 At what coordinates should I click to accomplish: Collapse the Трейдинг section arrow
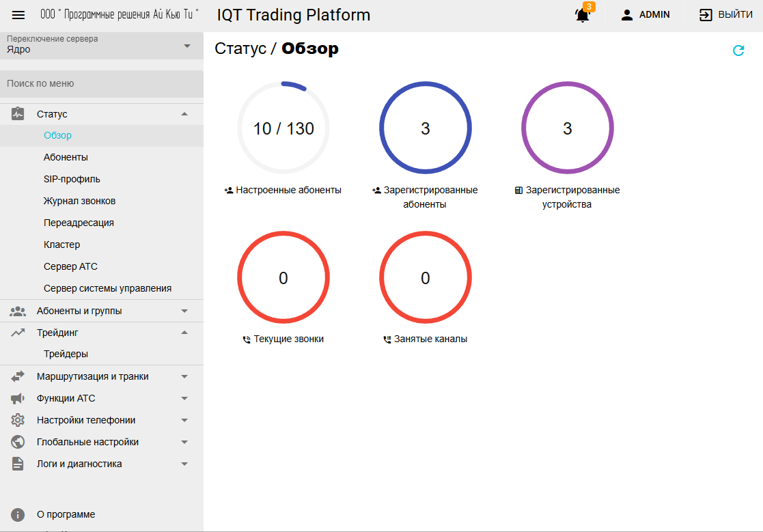tap(184, 333)
